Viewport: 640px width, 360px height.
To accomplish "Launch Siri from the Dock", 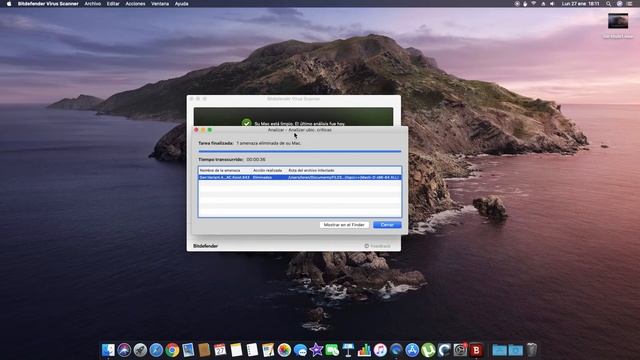I will click(x=124, y=350).
